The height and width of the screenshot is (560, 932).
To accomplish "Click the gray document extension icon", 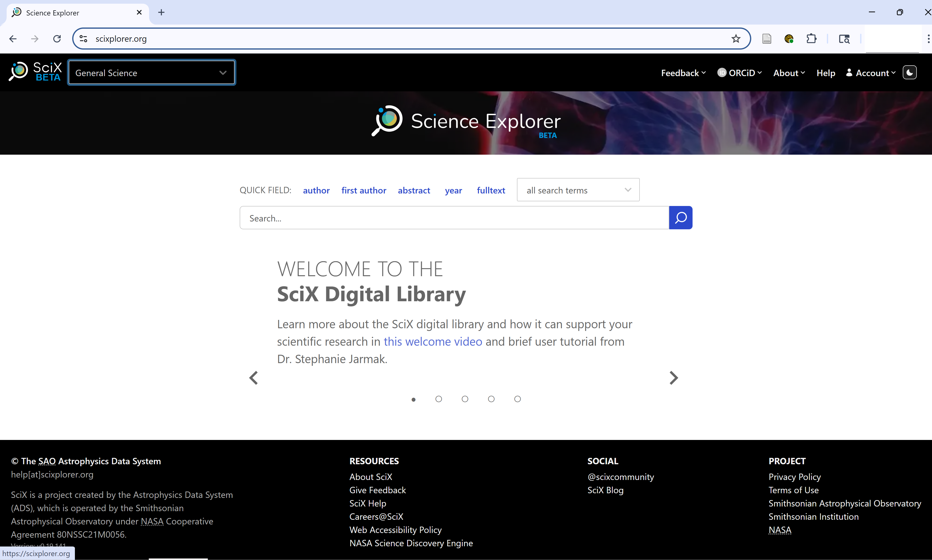I will [767, 39].
